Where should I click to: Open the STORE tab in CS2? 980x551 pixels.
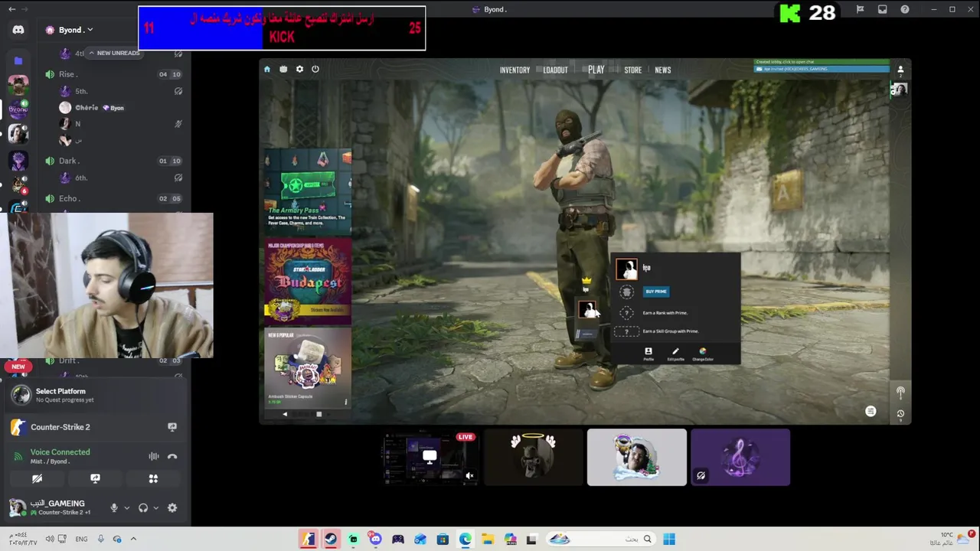(x=633, y=70)
